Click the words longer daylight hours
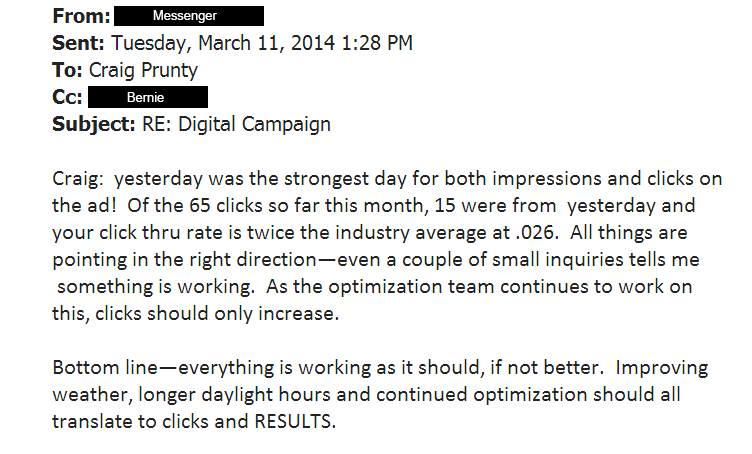752x454 pixels. tap(235, 395)
